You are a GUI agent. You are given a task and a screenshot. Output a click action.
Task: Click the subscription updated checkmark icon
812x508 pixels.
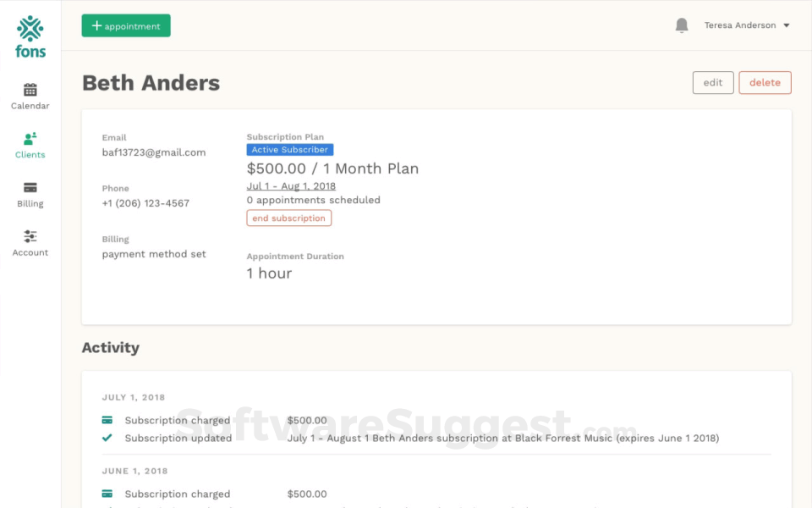click(107, 438)
